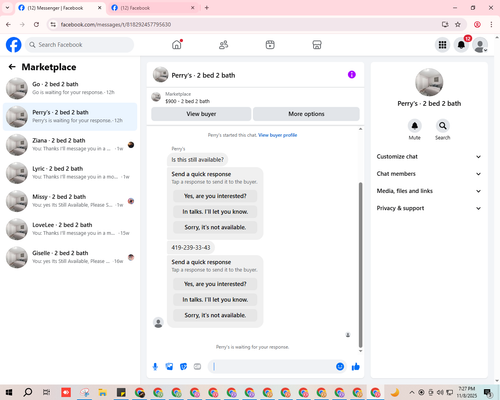
Task: Show hidden system tray icons
Action: tap(412, 392)
